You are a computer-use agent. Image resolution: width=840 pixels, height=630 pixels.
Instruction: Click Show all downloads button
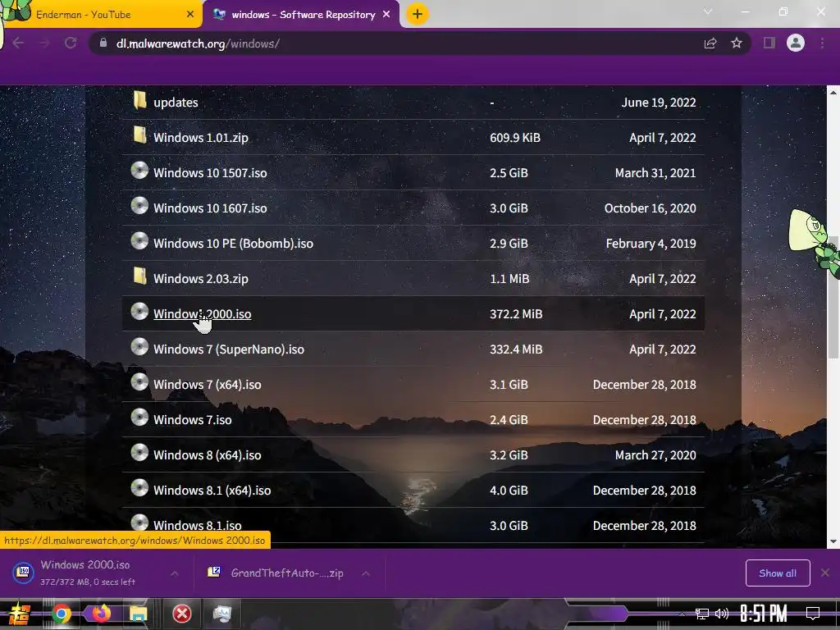pos(778,573)
